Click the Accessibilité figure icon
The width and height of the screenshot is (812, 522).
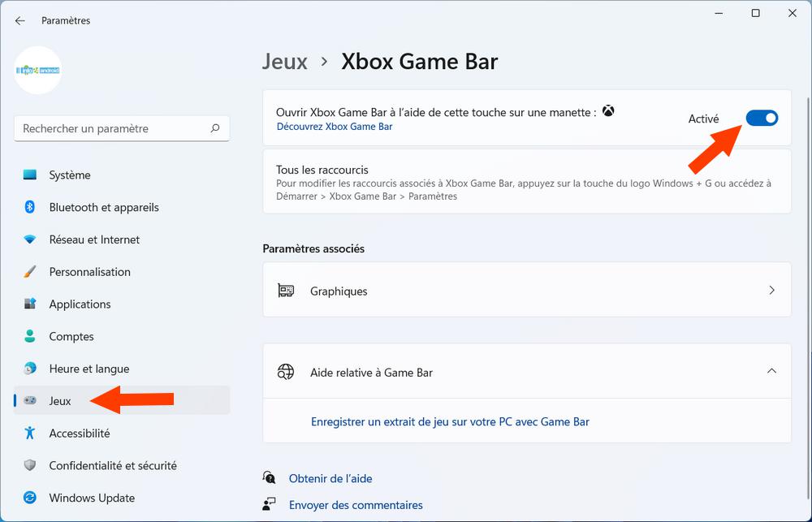pos(30,433)
